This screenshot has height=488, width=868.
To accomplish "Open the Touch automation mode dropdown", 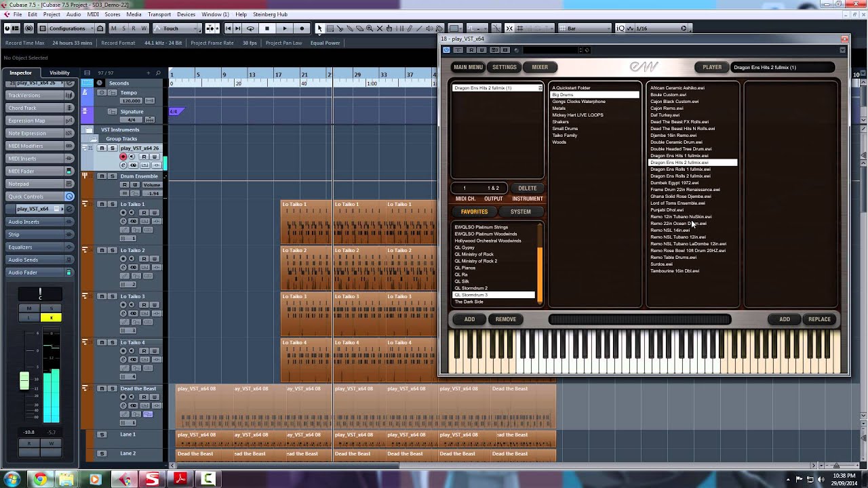I will [x=176, y=28].
